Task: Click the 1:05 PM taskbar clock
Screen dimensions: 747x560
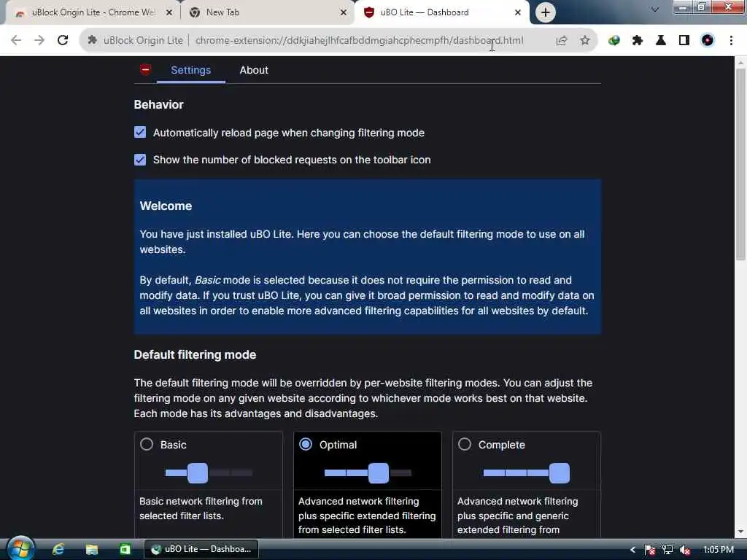Action: 719,550
